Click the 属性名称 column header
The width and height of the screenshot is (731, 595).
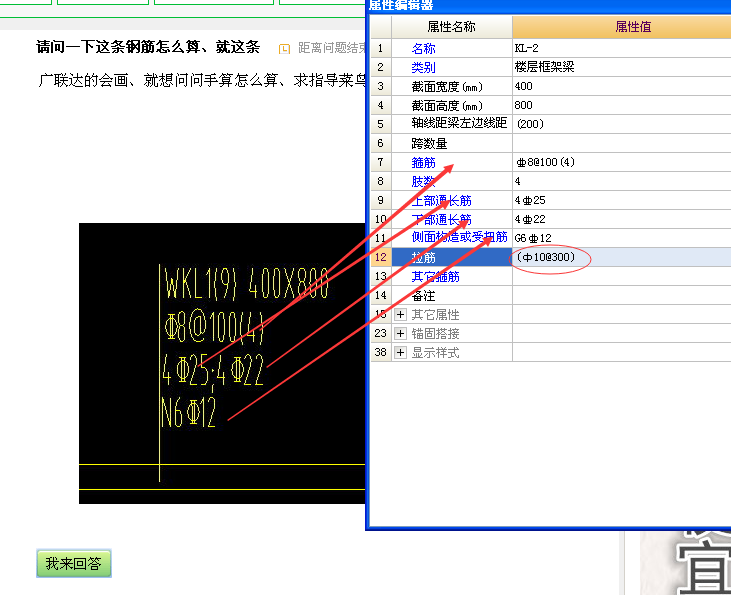pos(452,27)
